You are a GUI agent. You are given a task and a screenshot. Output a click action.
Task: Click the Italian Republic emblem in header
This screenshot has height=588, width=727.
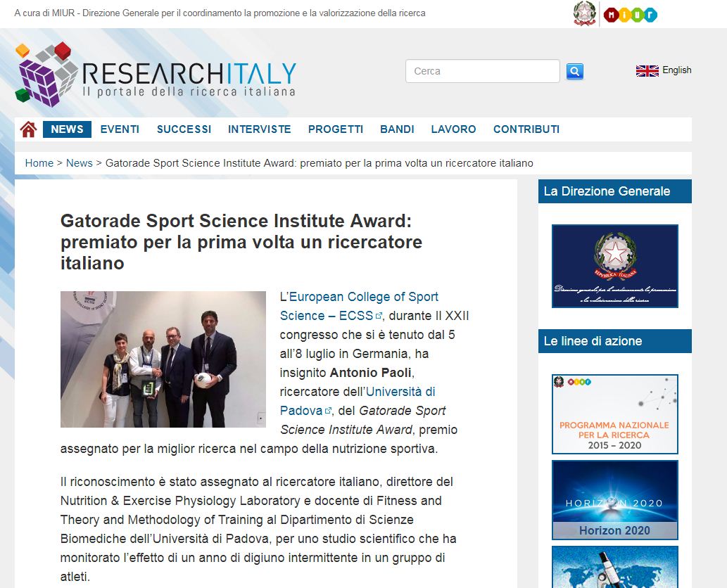tap(585, 13)
